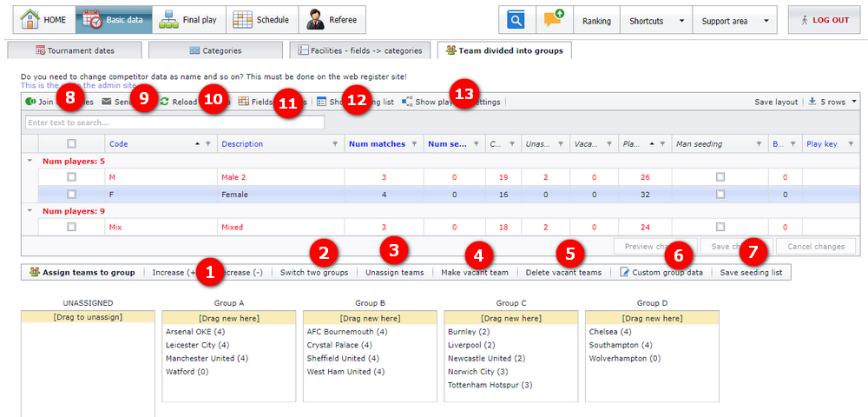Select Team divided into groups tab
The height and width of the screenshot is (417, 868).
point(504,50)
